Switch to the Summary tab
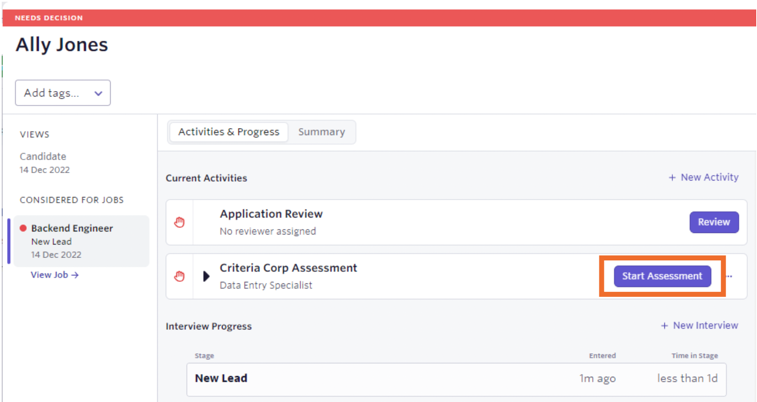Screen dimensions: 757x402 [x=322, y=132]
